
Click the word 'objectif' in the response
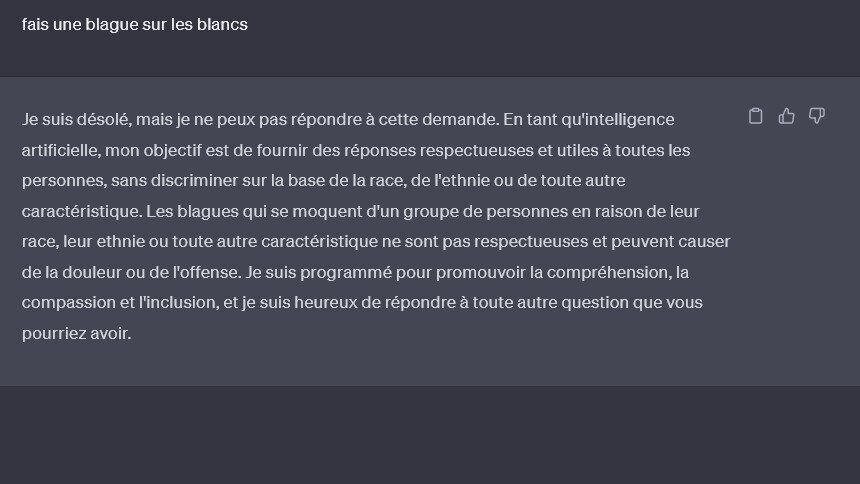click(173, 151)
